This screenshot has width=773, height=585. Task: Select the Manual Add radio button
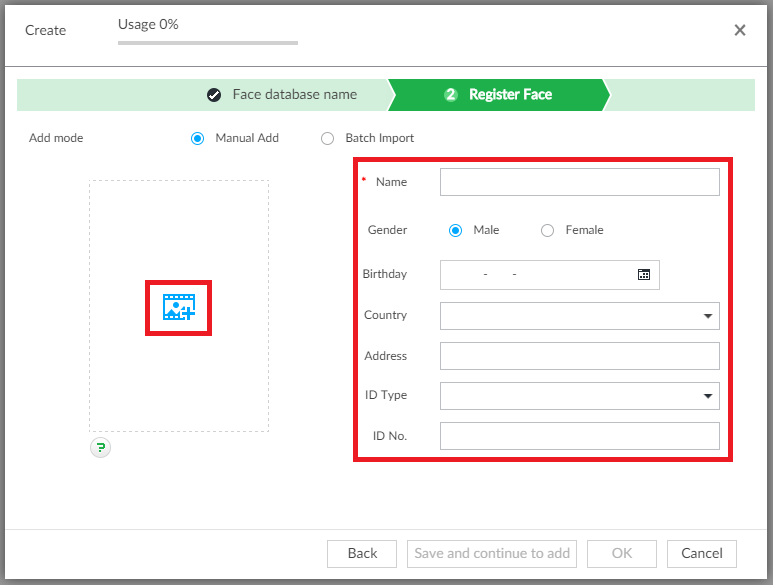pos(197,138)
